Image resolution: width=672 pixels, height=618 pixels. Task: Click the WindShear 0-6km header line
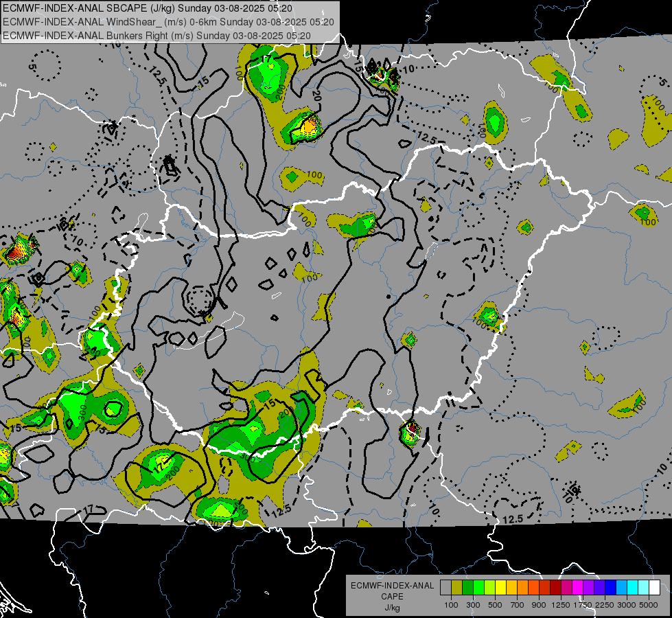pyautogui.click(x=168, y=22)
